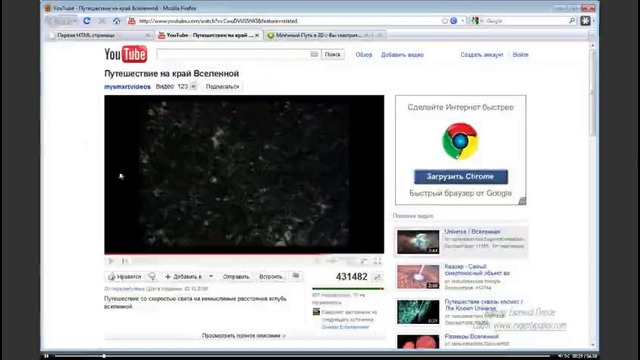Viewport: 640px width, 360px height.
Task: Open the statistics icon beside 431482 views
Action: 378,277
